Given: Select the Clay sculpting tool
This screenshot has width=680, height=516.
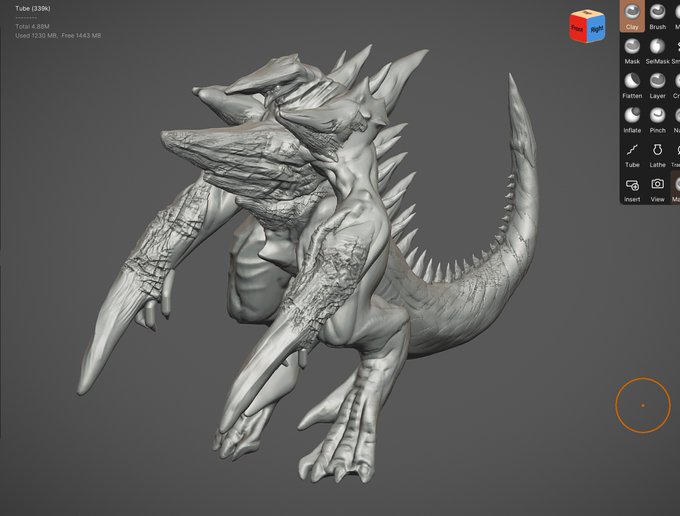Looking at the screenshot, I should 632,16.
